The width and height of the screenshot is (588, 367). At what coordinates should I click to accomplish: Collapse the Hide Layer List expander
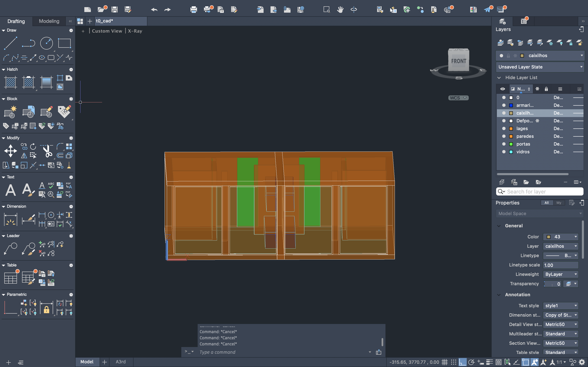click(499, 78)
